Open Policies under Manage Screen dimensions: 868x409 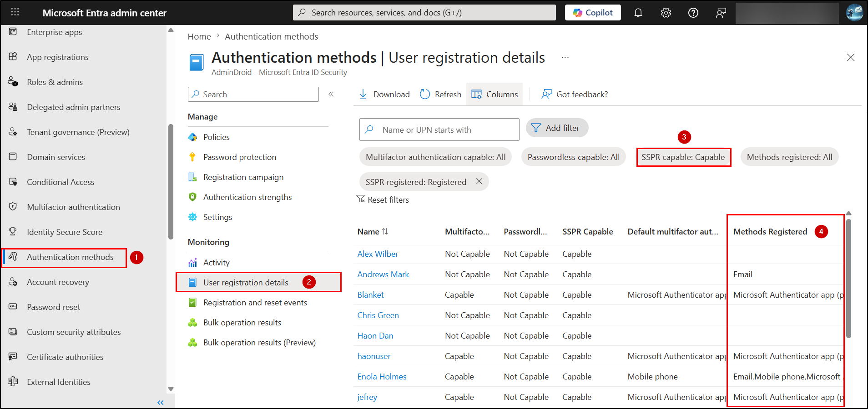coord(217,137)
